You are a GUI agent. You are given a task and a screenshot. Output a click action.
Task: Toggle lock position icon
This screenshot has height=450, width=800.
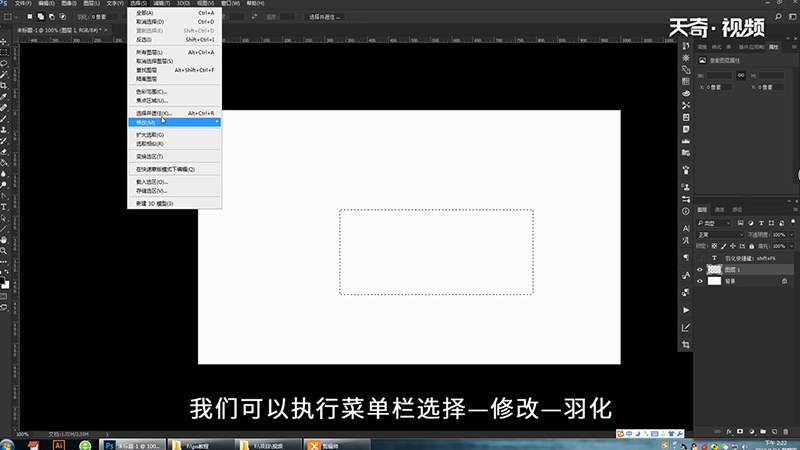coord(733,246)
